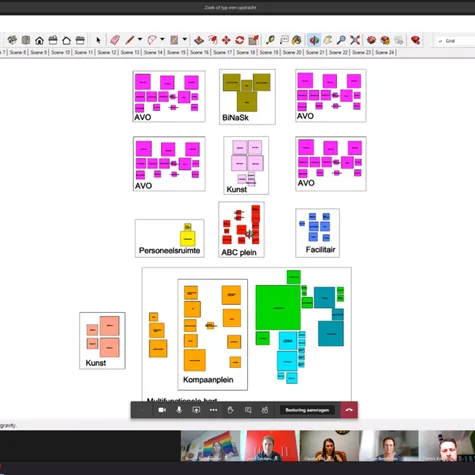Choose the Line pencil tool
The width and height of the screenshot is (475, 475).
click(130, 40)
